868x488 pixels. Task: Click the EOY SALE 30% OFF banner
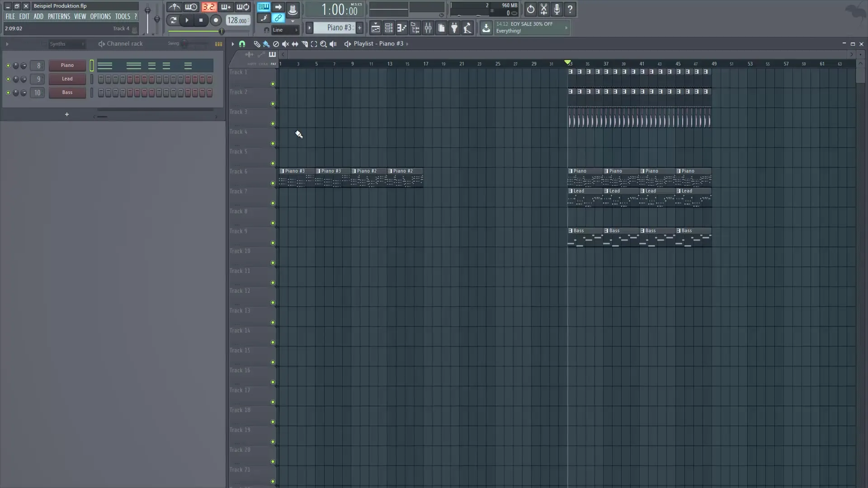pyautogui.click(x=529, y=27)
